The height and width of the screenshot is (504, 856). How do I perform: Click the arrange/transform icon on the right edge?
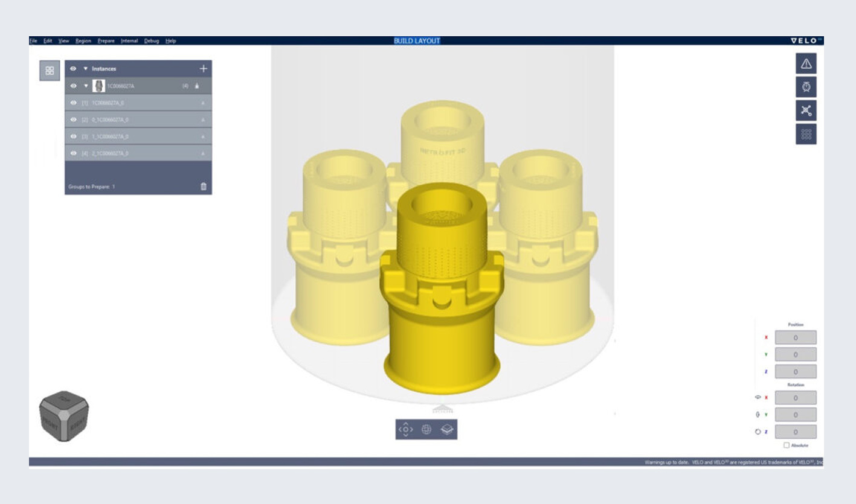pyautogui.click(x=807, y=110)
